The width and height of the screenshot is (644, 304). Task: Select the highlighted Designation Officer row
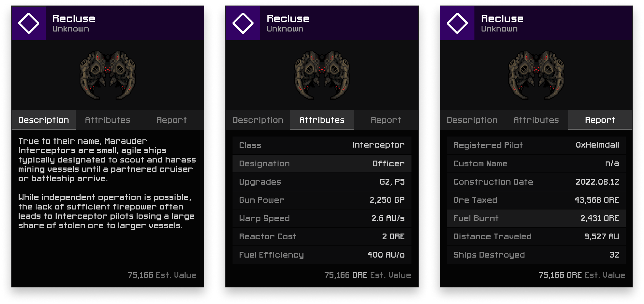pos(322,164)
